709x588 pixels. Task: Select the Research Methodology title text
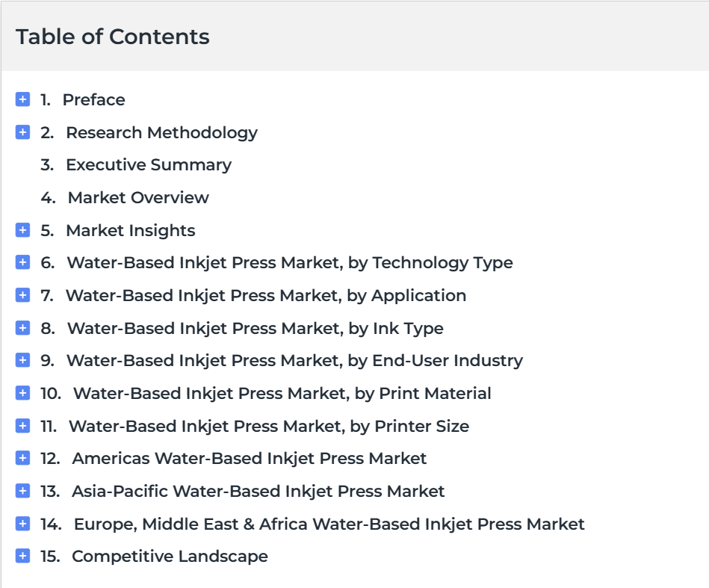tap(162, 132)
